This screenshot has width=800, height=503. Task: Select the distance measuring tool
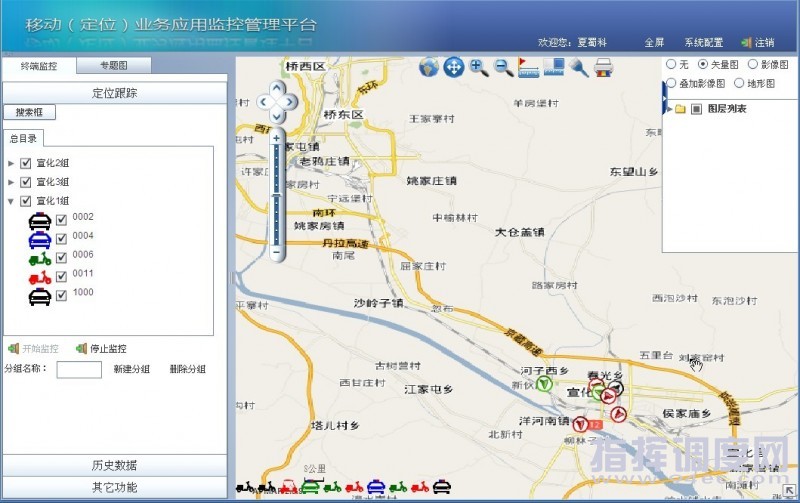pyautogui.click(x=529, y=67)
